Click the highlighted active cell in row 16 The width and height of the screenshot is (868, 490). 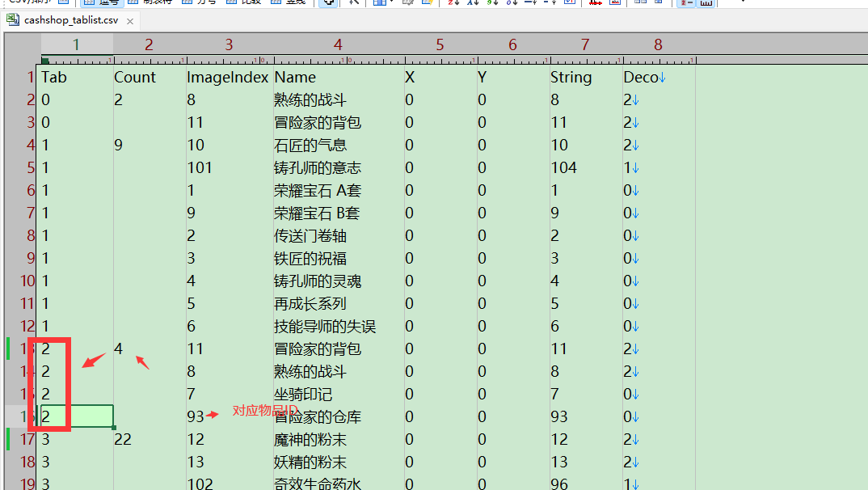(x=77, y=416)
